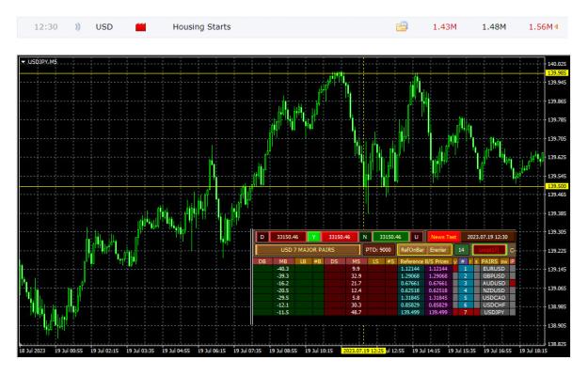Screen dimensions: 588x375
Task: Click the PTD: 9000 field
Action: (378, 249)
